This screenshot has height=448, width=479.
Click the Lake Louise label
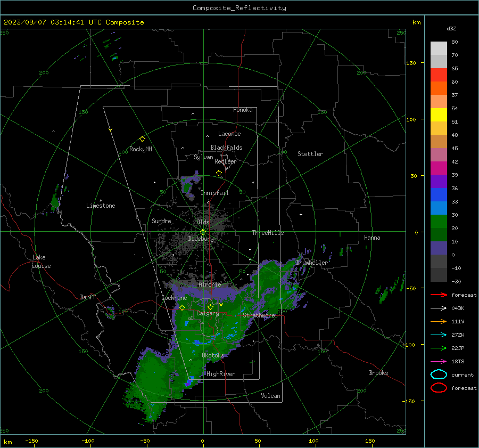pyautogui.click(x=41, y=262)
